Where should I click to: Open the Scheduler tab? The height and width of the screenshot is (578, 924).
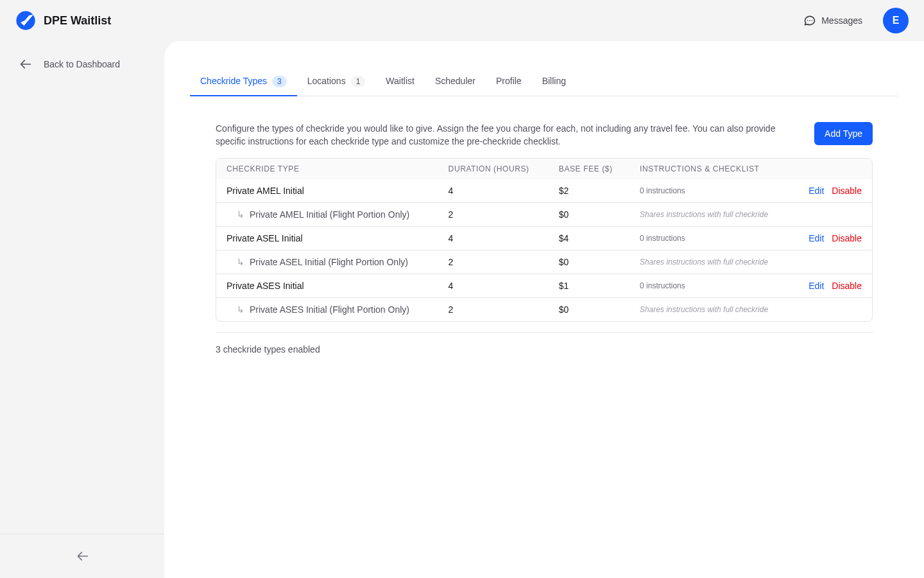[x=455, y=81]
